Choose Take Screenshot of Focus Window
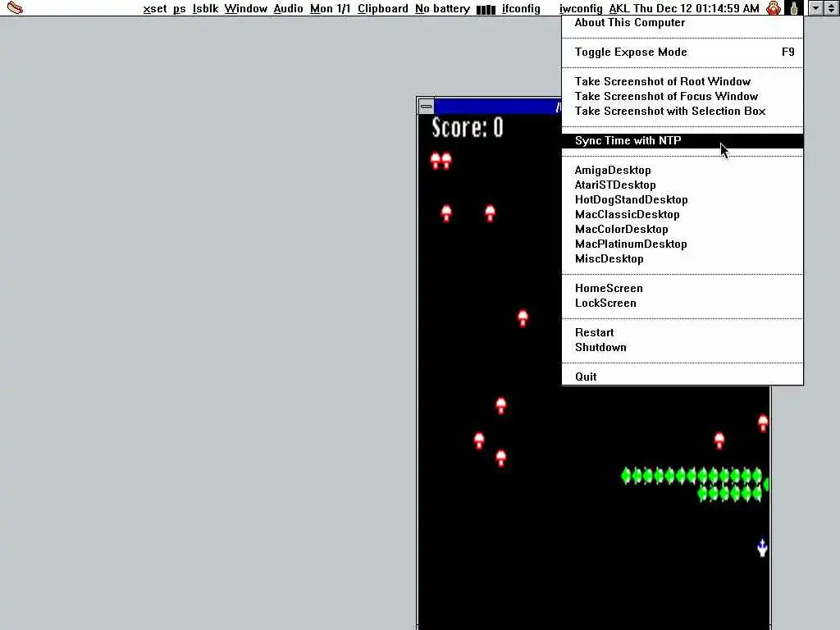The image size is (840, 630). pos(682,97)
